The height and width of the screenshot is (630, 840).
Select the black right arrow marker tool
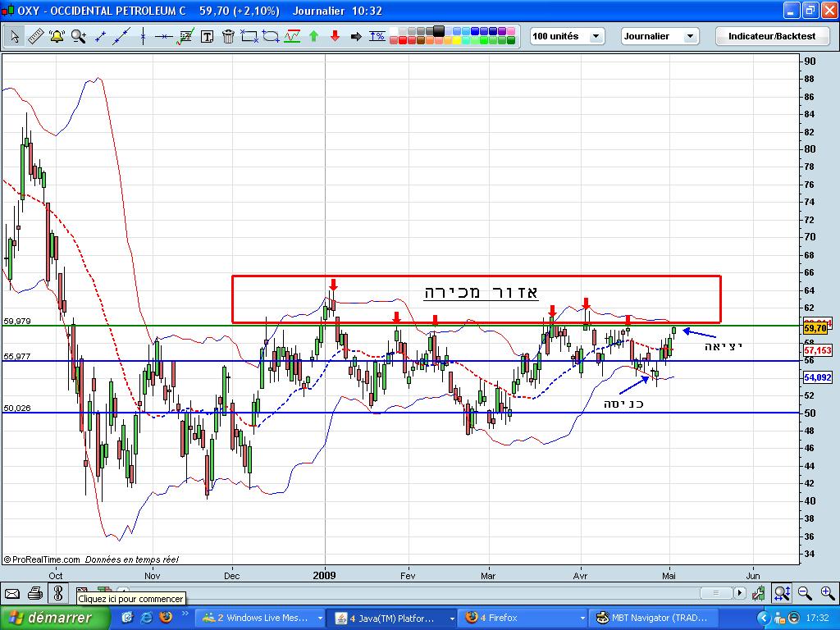(356, 36)
